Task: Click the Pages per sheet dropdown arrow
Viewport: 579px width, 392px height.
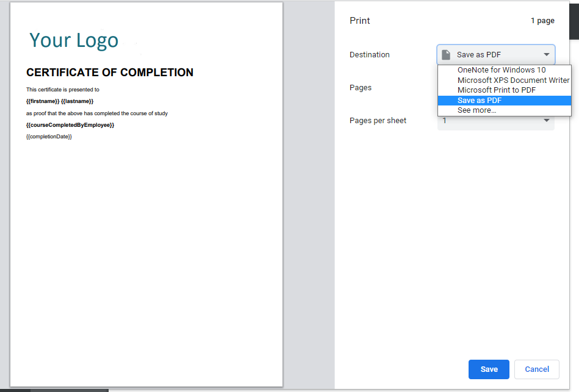Action: tap(547, 120)
